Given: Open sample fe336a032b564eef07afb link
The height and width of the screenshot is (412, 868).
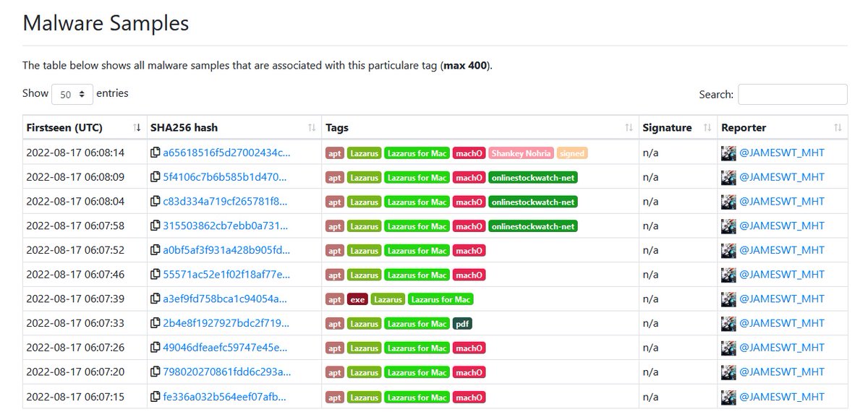Looking at the screenshot, I should (x=224, y=398).
